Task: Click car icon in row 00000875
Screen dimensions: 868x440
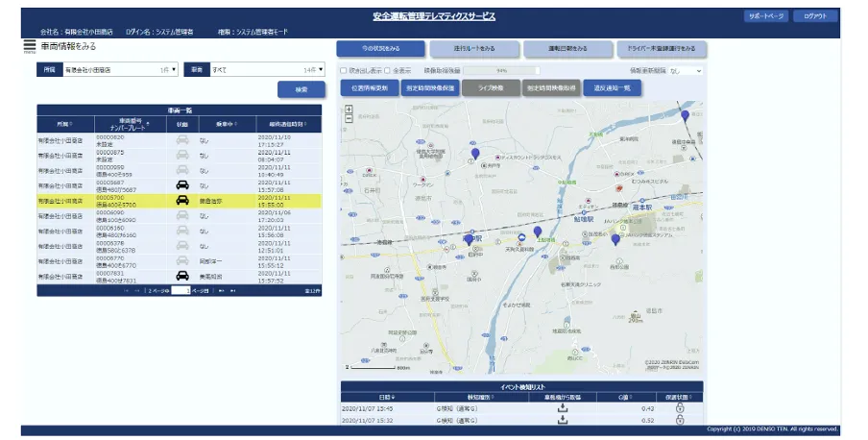Action: (182, 156)
